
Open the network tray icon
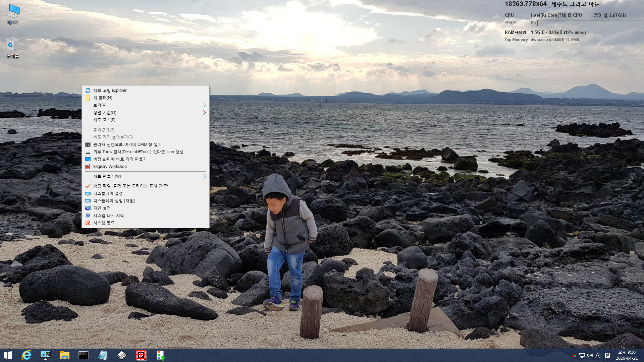point(582,355)
